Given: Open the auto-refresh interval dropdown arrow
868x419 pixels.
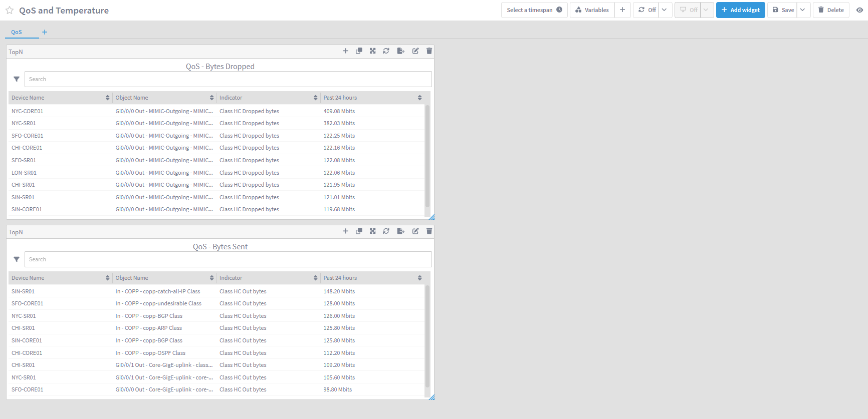Looking at the screenshot, I should tap(665, 10).
